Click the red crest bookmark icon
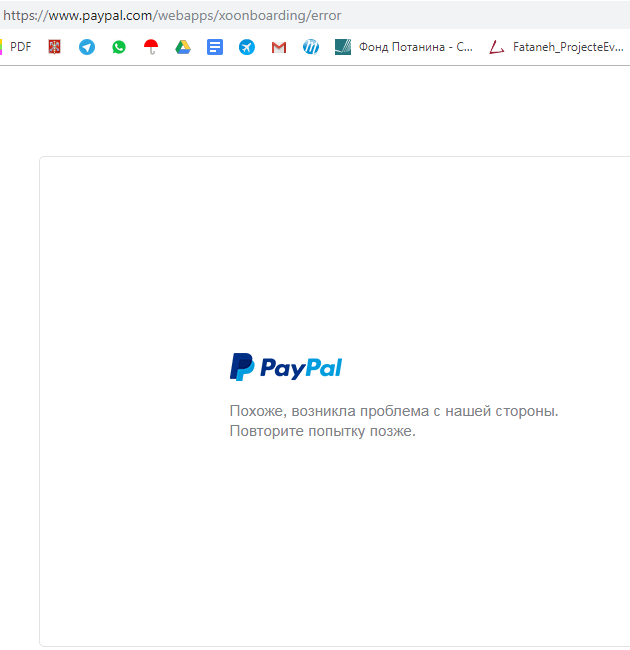 [x=54, y=47]
